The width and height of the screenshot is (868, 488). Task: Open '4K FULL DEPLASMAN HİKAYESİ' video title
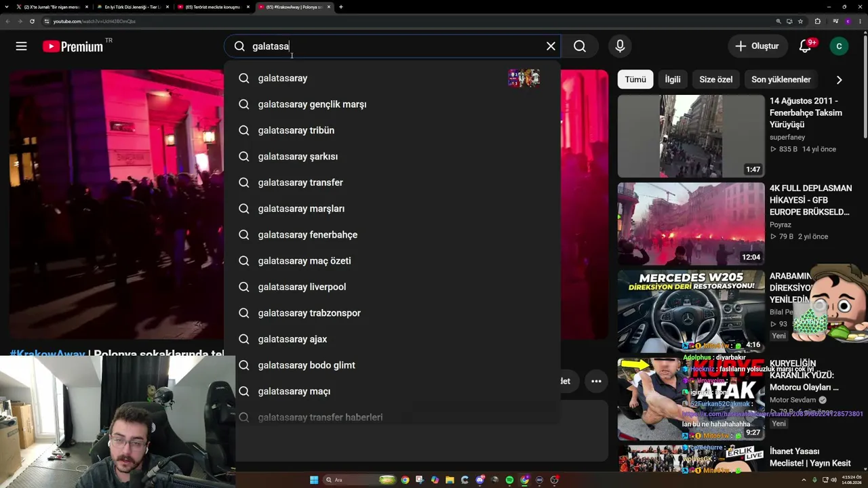[x=811, y=200]
